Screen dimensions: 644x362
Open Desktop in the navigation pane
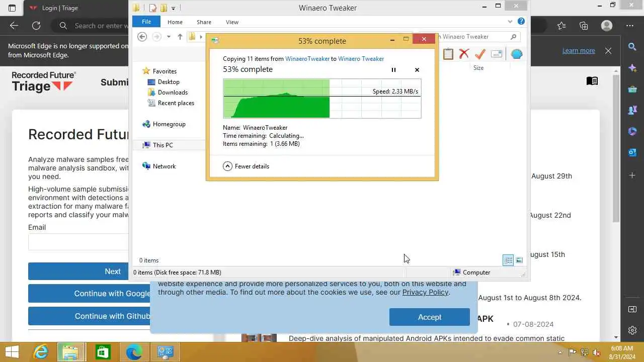pyautogui.click(x=164, y=82)
